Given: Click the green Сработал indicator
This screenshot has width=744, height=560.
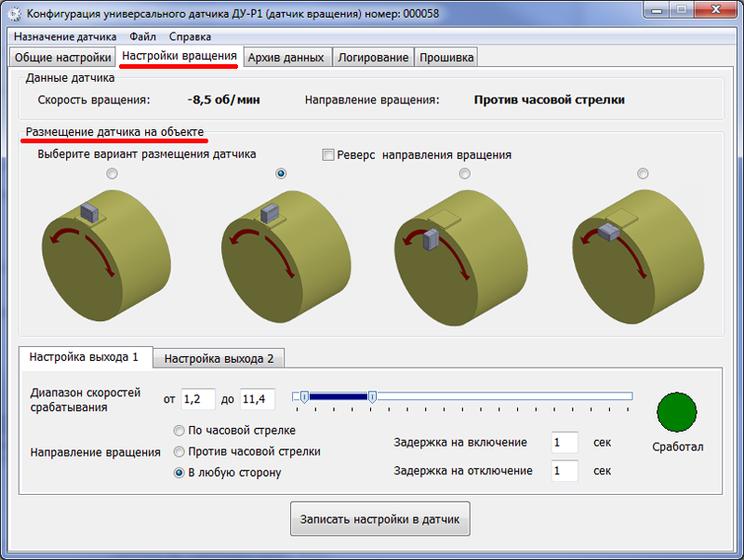Looking at the screenshot, I should coord(677,412).
